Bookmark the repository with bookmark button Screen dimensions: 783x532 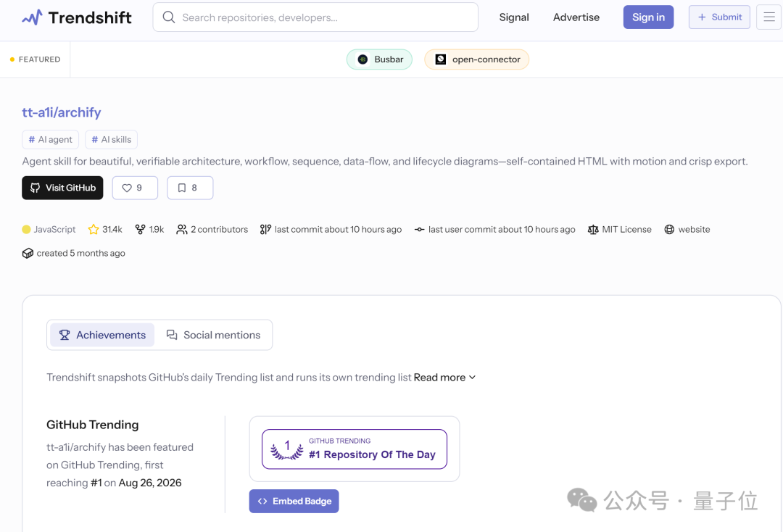(190, 188)
